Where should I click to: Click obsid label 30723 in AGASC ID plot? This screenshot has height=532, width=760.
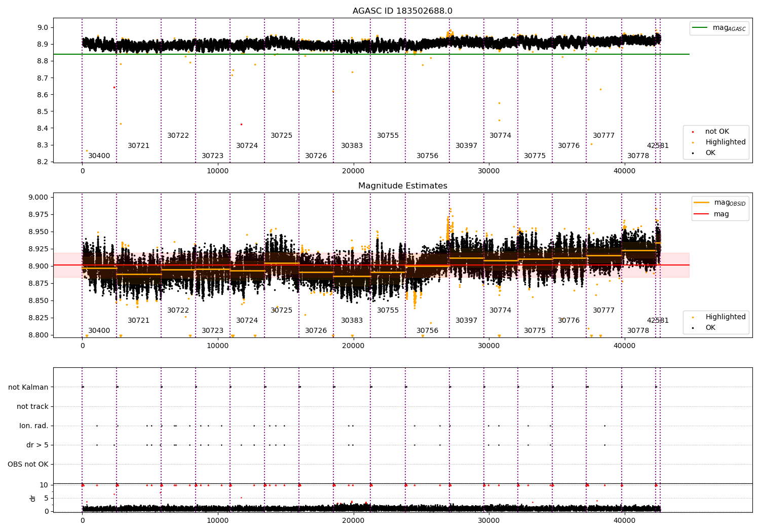click(212, 156)
